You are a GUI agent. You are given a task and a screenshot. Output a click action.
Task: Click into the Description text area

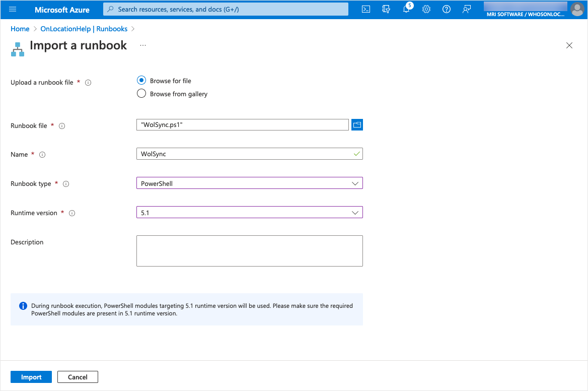[x=249, y=250]
